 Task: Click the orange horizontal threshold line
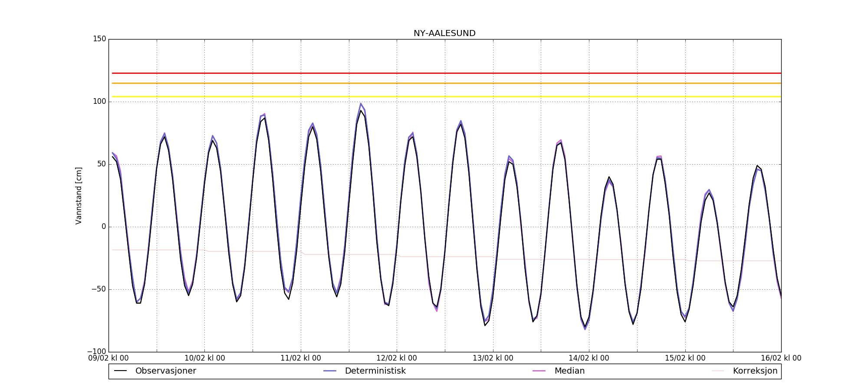pos(447,83)
